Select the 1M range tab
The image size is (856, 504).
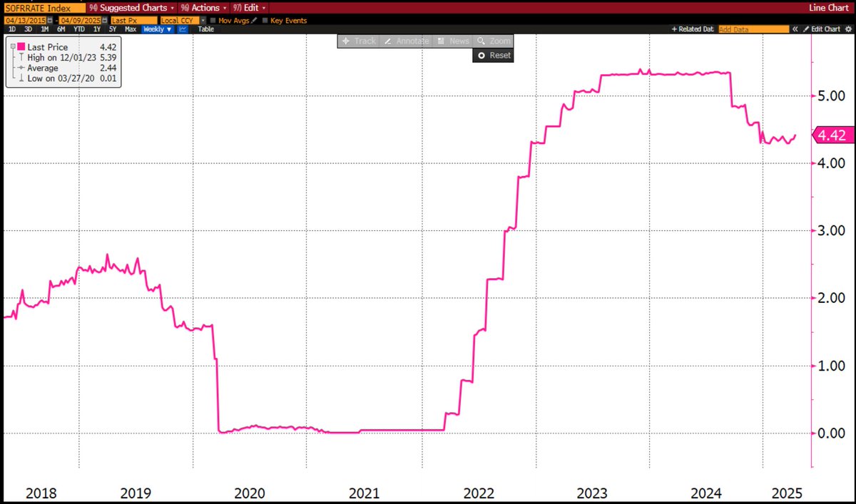pos(44,29)
